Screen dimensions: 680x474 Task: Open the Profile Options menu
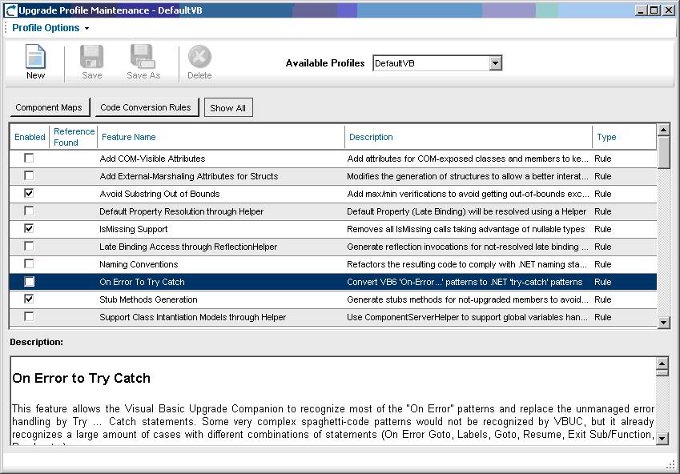(50, 28)
